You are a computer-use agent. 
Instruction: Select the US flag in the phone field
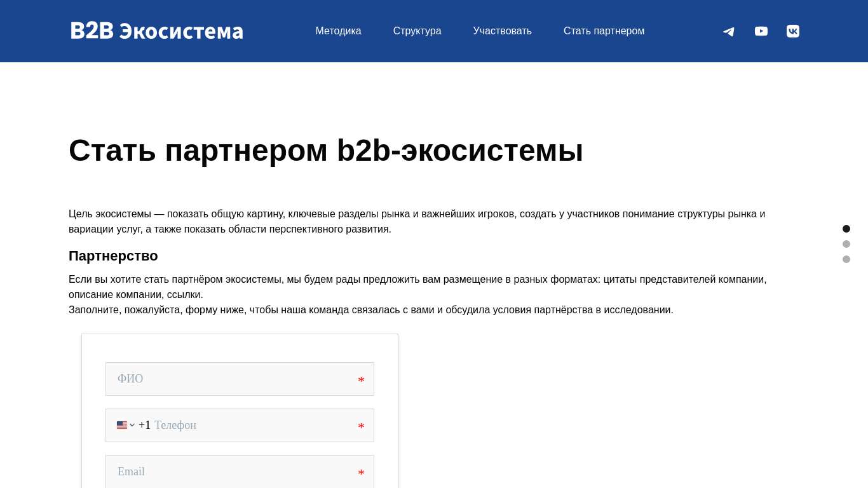click(121, 425)
